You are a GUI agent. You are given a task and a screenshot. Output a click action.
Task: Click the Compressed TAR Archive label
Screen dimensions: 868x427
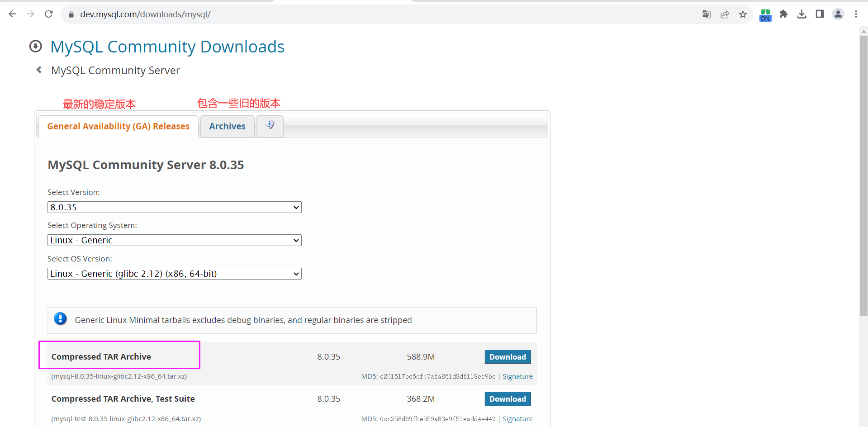pyautogui.click(x=101, y=356)
